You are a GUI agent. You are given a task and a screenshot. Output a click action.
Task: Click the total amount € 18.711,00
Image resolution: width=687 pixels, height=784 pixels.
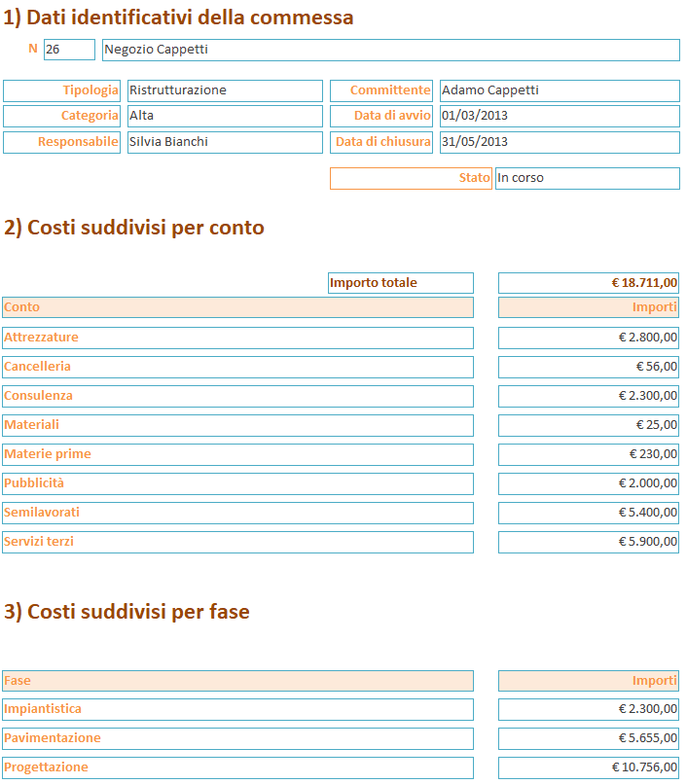point(589,283)
